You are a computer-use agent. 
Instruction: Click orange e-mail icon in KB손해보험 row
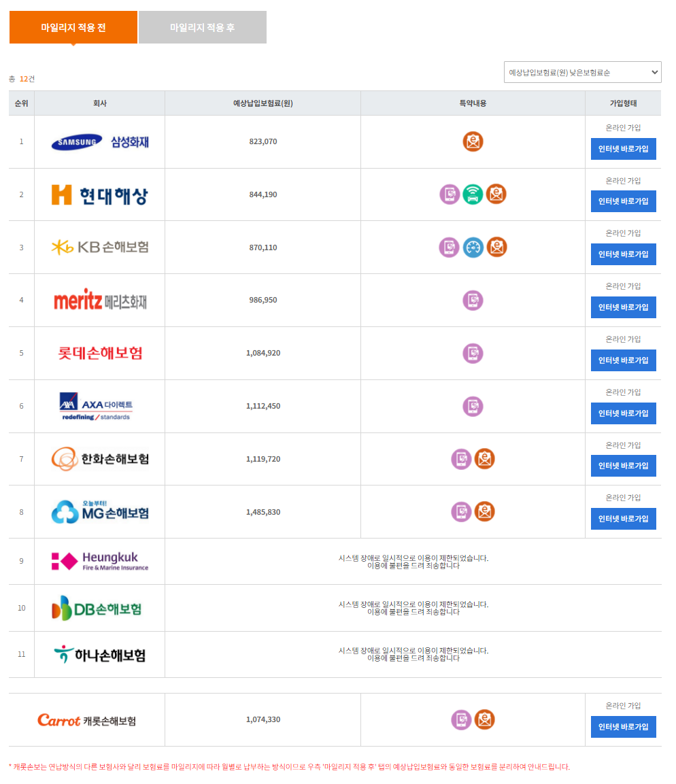pos(496,247)
